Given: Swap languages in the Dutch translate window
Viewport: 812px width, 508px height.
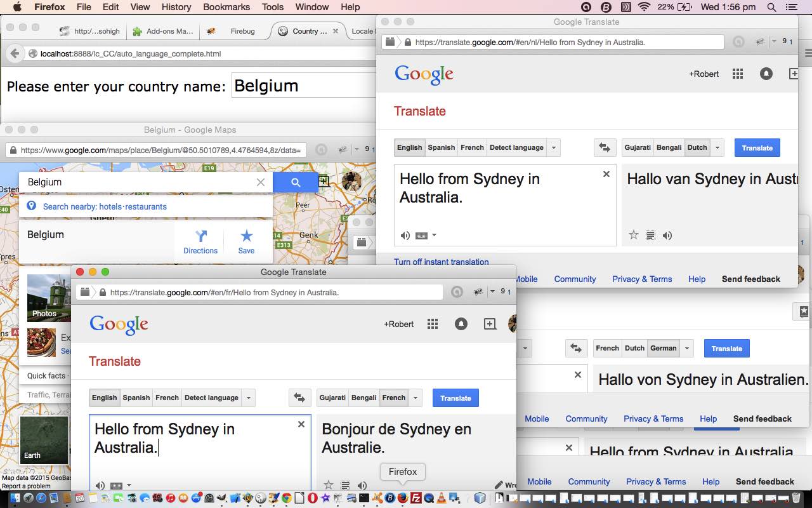Looking at the screenshot, I should click(605, 147).
